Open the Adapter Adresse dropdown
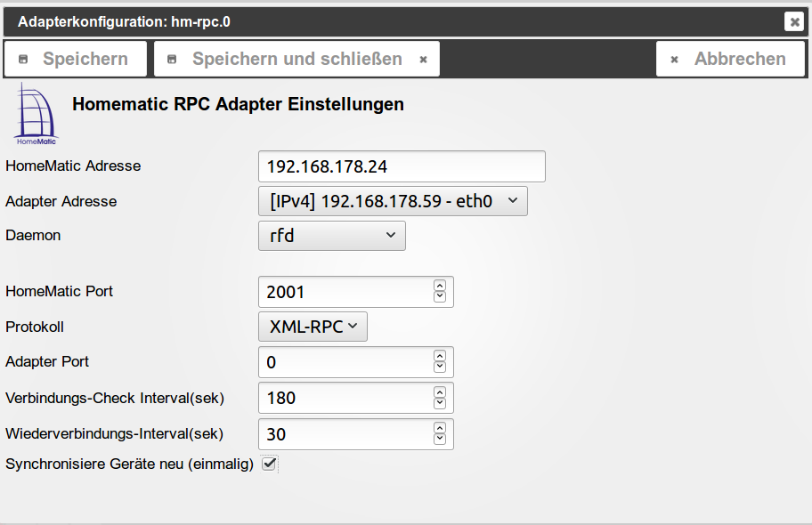Screen dimensions: 812x525 pos(393,201)
